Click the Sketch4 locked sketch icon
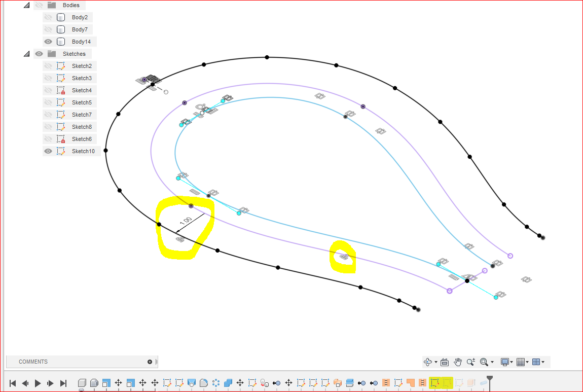Image resolution: width=583 pixels, height=392 pixels. [61, 90]
